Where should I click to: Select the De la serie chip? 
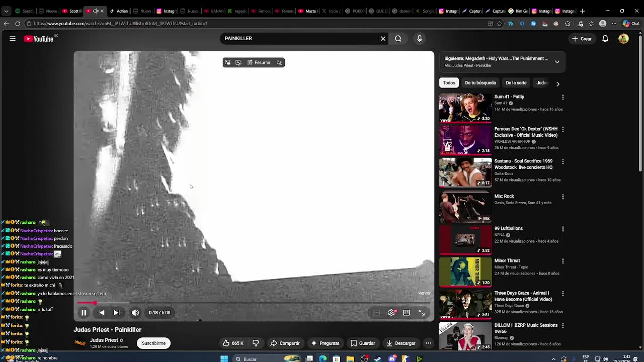[x=516, y=83]
